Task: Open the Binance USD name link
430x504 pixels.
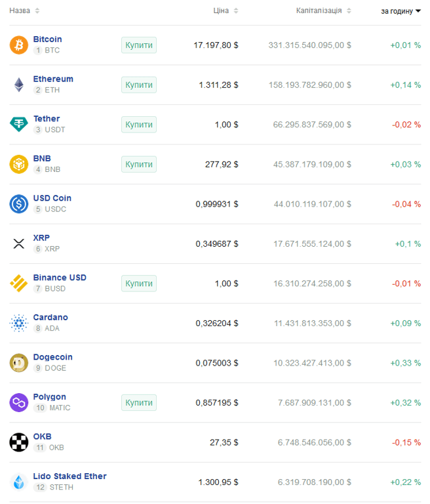Action: coord(60,278)
